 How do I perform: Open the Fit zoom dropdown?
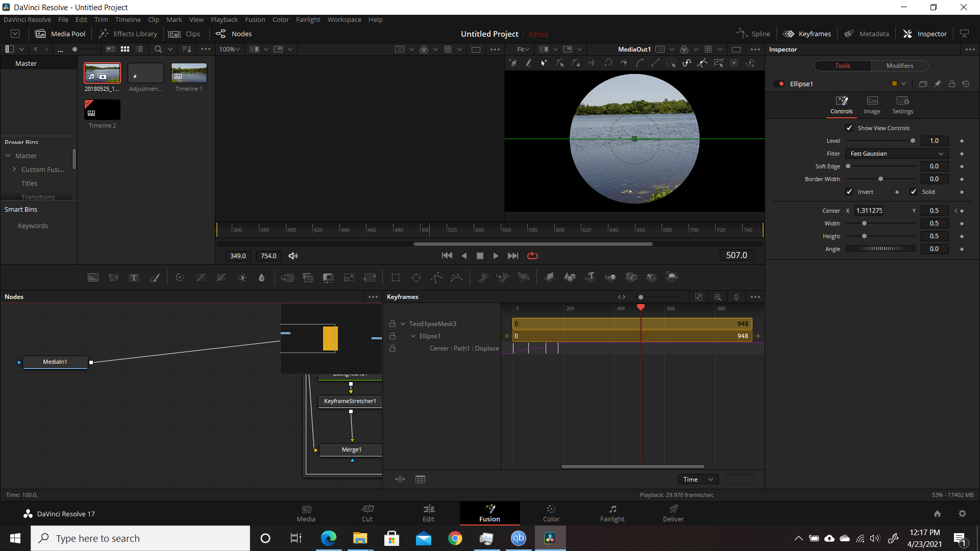pos(523,49)
